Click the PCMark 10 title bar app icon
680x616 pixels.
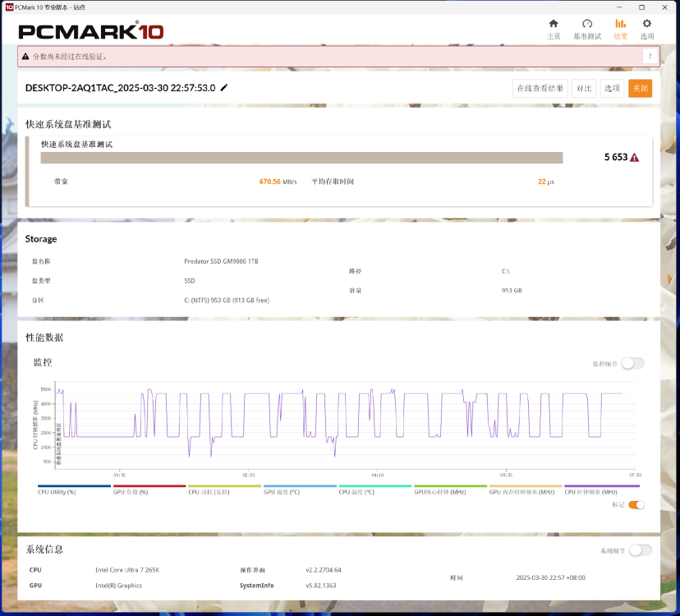coord(9,7)
